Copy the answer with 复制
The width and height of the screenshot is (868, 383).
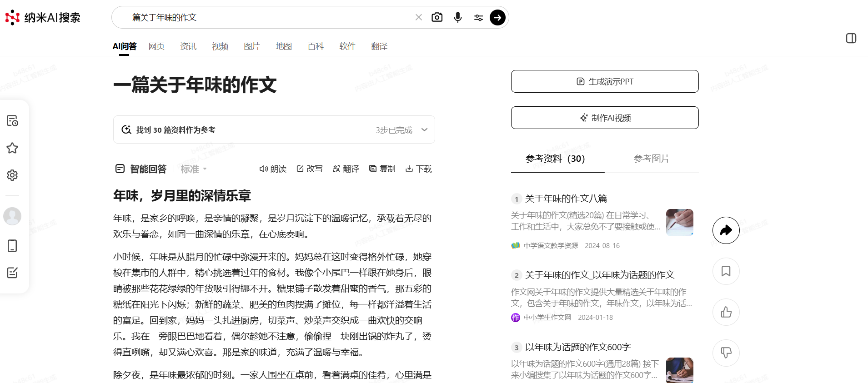point(382,169)
